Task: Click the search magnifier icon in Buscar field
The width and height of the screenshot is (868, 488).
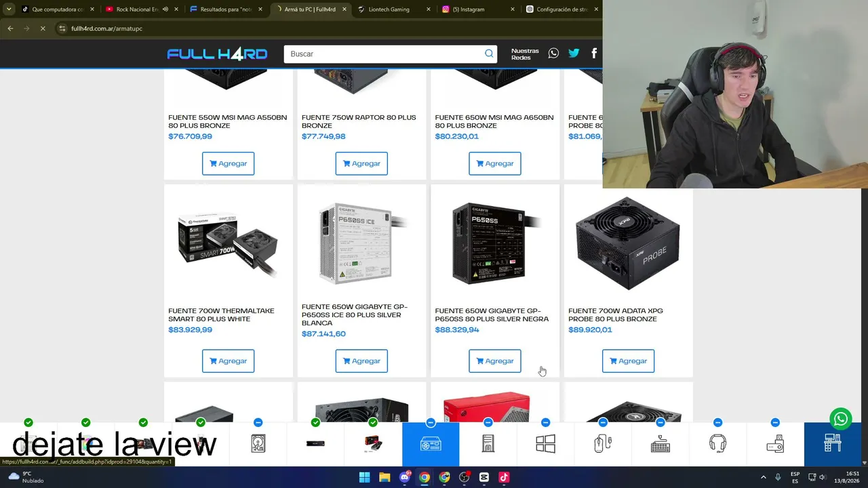Action: tap(489, 54)
